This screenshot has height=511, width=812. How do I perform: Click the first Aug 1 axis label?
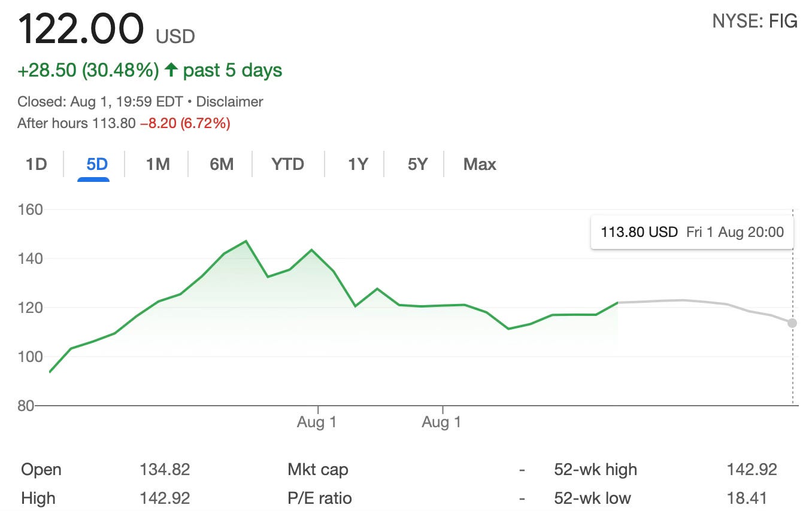(x=316, y=422)
